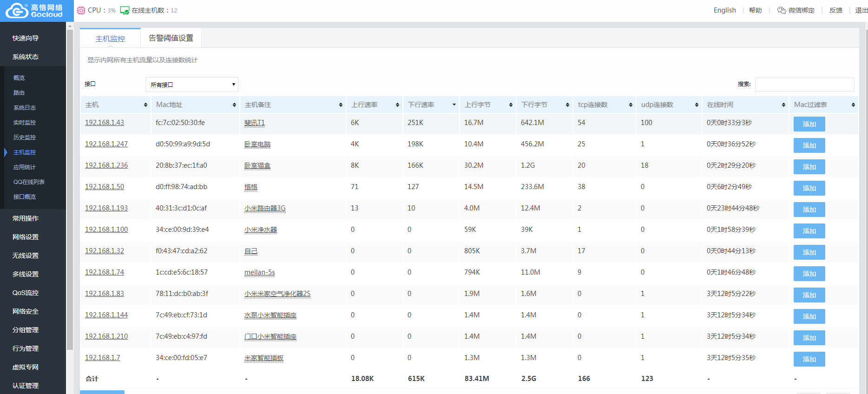Image resolution: width=868 pixels, height=394 pixels.
Task: Sort by 在线时间 column sort icon
Action: point(783,105)
